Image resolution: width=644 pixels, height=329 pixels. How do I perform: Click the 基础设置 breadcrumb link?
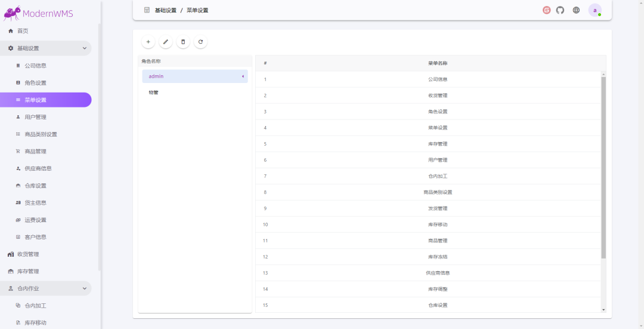(x=166, y=10)
